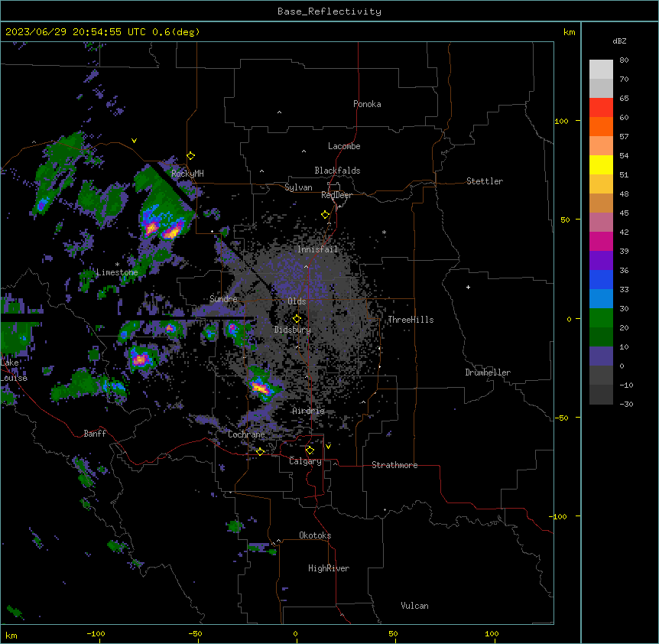Pick the purple 36-39 dBZ legend swatch
The image size is (659, 644).
coord(601,261)
